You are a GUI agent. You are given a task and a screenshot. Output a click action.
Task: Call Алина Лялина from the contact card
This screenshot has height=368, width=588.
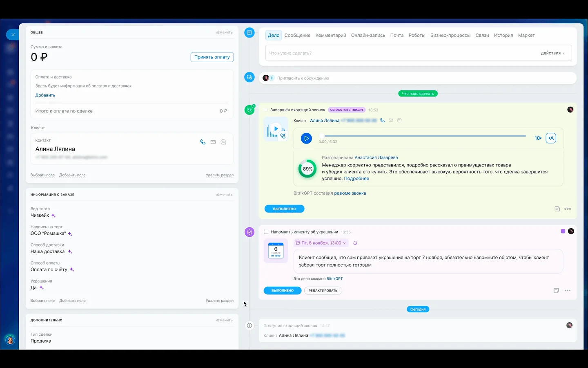click(203, 142)
